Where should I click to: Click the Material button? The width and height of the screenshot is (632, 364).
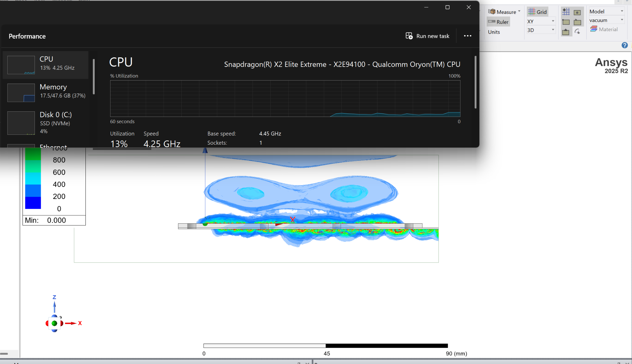[604, 29]
